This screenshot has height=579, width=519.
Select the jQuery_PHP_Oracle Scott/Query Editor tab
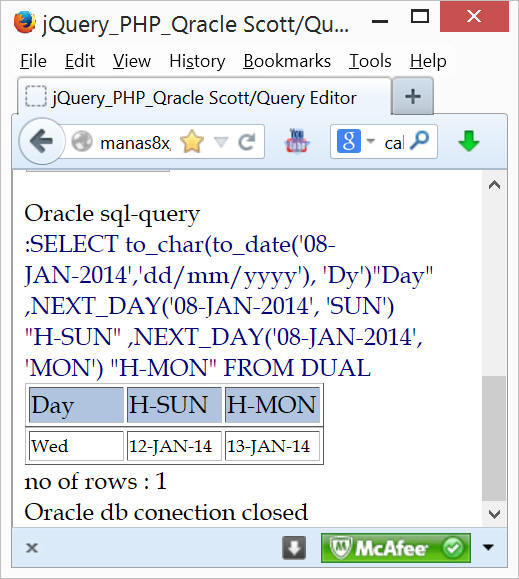coord(204,97)
